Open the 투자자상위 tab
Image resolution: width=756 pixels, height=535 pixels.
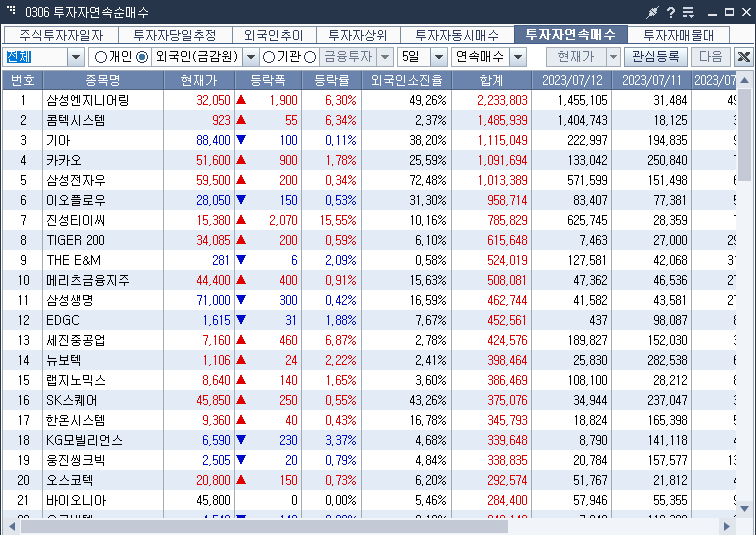(x=358, y=35)
